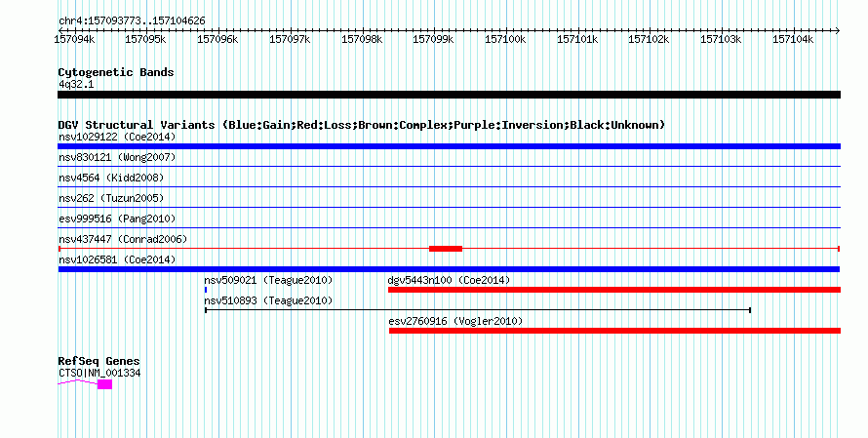Select the Cytogenetic Bands track title
Image resolution: width=868 pixels, height=438 pixels.
click(116, 72)
